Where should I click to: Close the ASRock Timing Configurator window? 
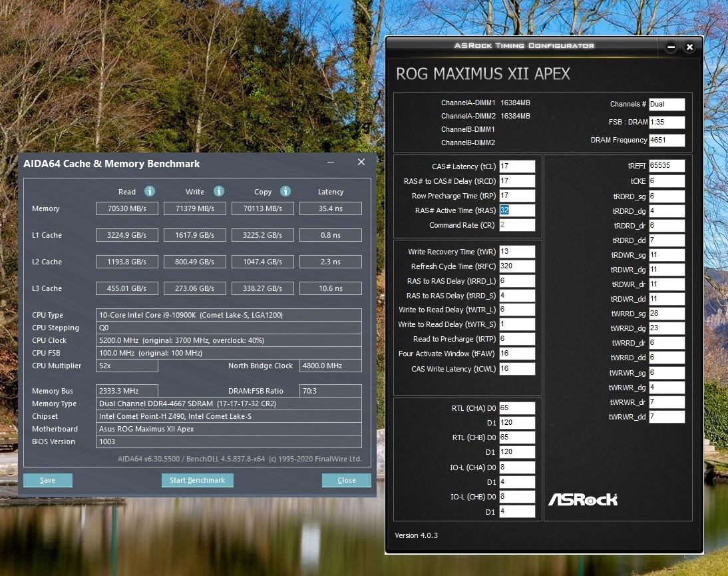[689, 47]
